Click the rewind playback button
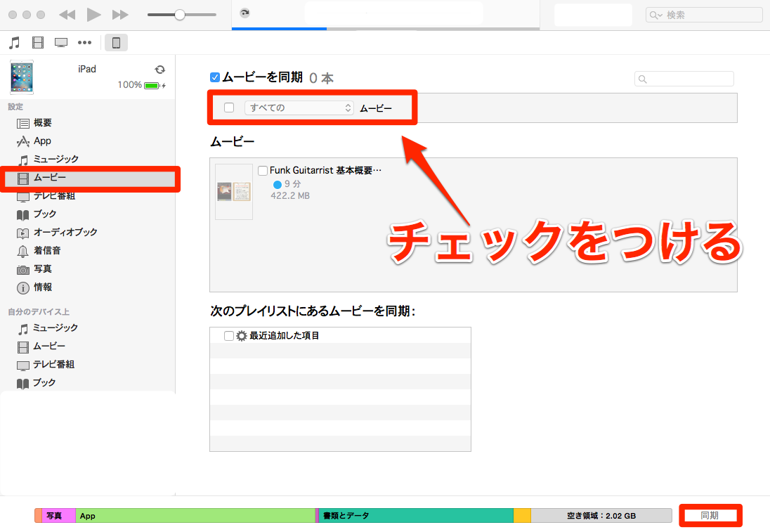Screen dimensions: 770x532 pyautogui.click(x=67, y=15)
